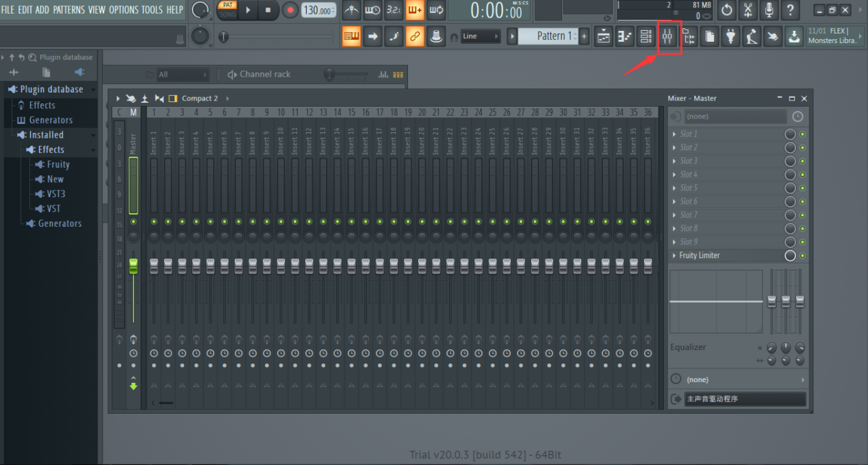
Task: Click the Master track volume fader
Action: pos(133,266)
